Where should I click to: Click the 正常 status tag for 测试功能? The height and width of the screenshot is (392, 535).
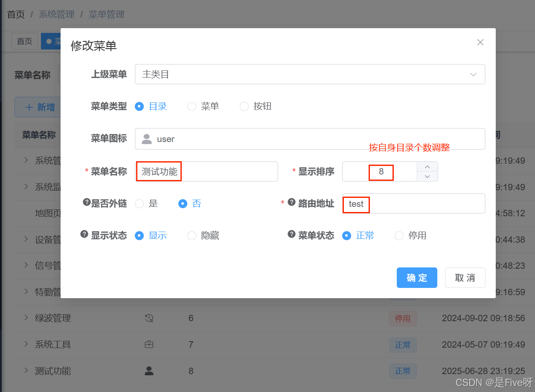point(403,371)
